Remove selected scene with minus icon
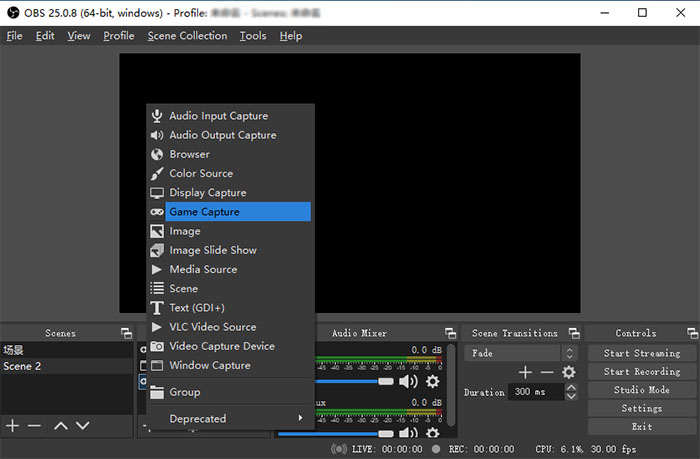The height and width of the screenshot is (459, 700). (x=34, y=426)
